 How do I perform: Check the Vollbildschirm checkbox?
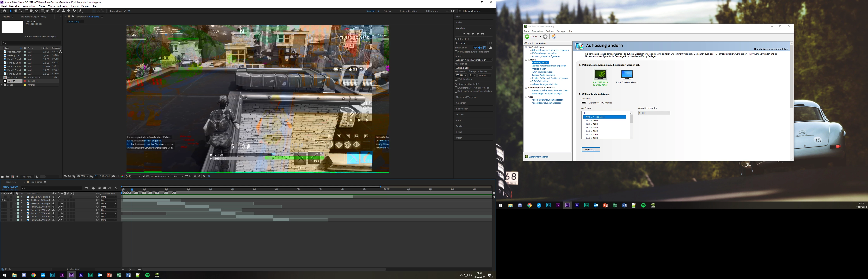pos(456,79)
